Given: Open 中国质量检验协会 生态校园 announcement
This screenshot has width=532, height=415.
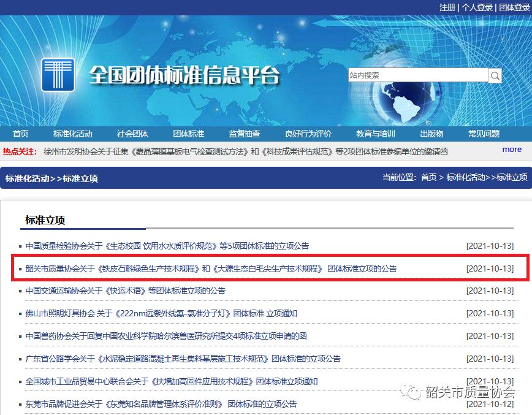Looking at the screenshot, I should pyautogui.click(x=167, y=246).
